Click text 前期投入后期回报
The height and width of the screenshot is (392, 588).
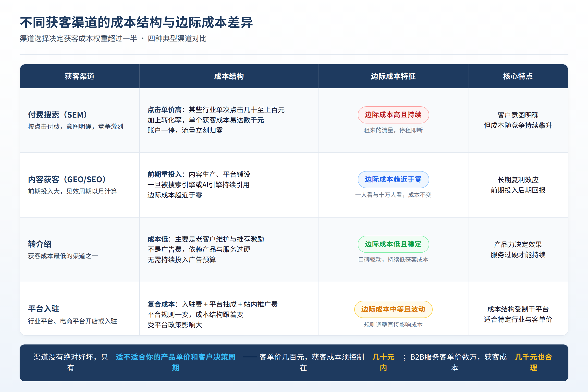coord(518,190)
